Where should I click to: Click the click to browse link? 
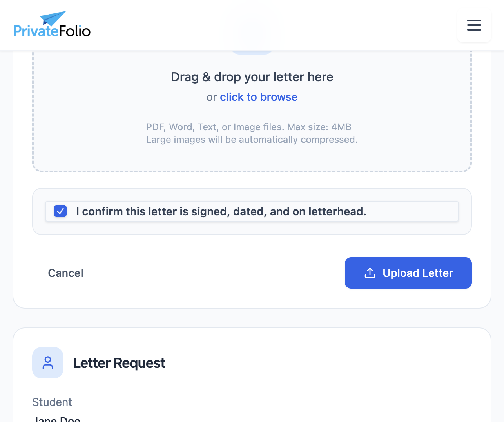pyautogui.click(x=258, y=97)
